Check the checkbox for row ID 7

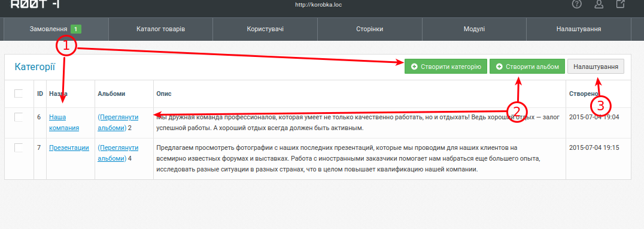[x=19, y=147]
